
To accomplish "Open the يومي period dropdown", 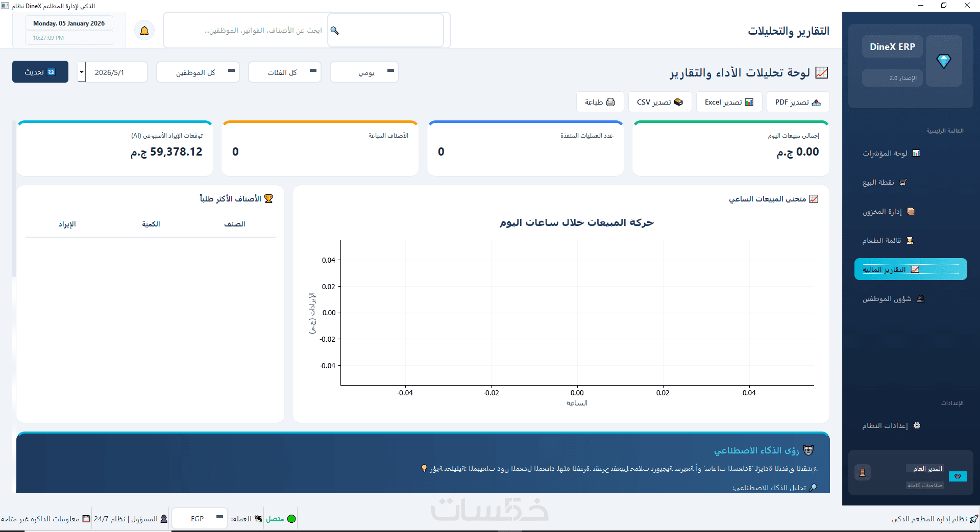I will (x=364, y=72).
